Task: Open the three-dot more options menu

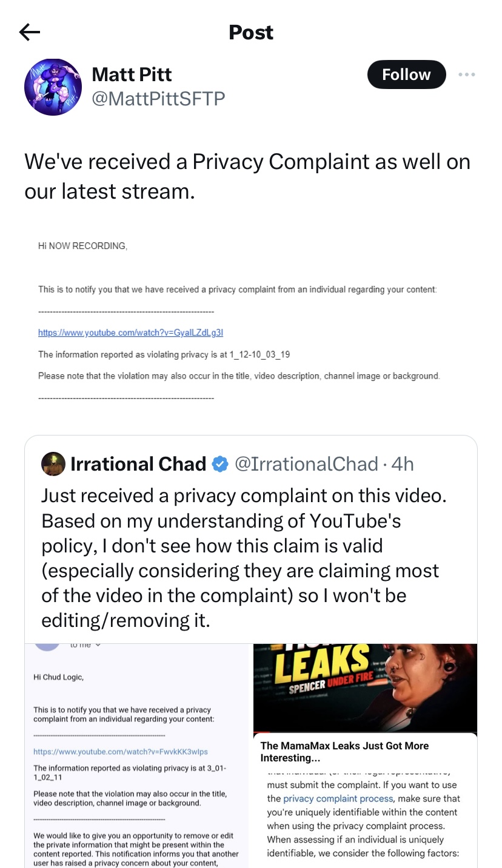Action: coord(466,75)
